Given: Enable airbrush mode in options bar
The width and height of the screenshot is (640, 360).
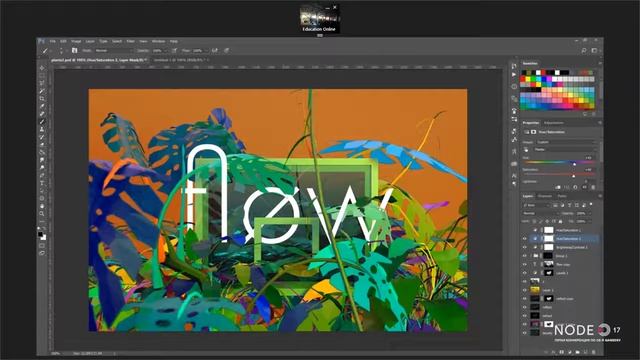Looking at the screenshot, I should point(215,51).
